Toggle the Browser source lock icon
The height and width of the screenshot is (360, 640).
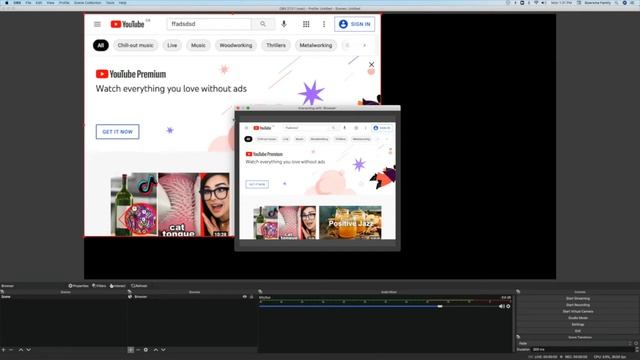point(251,297)
